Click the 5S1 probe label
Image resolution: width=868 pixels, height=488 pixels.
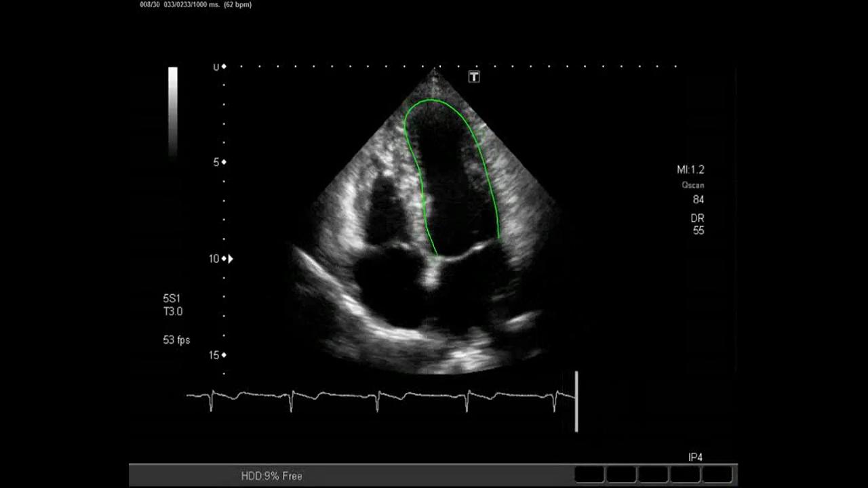click(172, 298)
